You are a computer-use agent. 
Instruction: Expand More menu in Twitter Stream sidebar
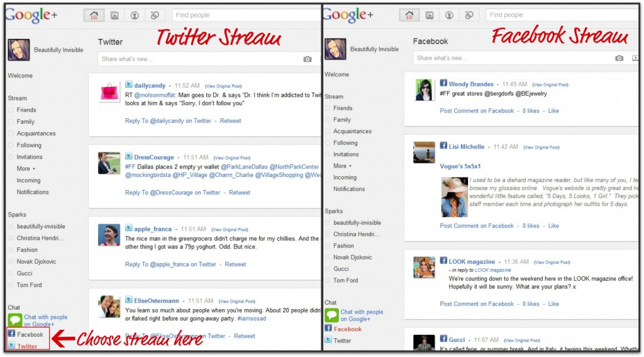pos(26,169)
